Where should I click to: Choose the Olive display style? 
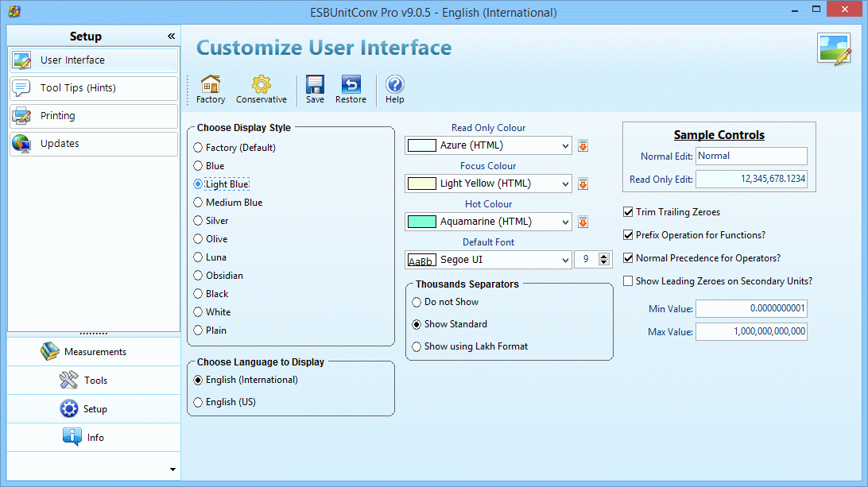(x=211, y=239)
